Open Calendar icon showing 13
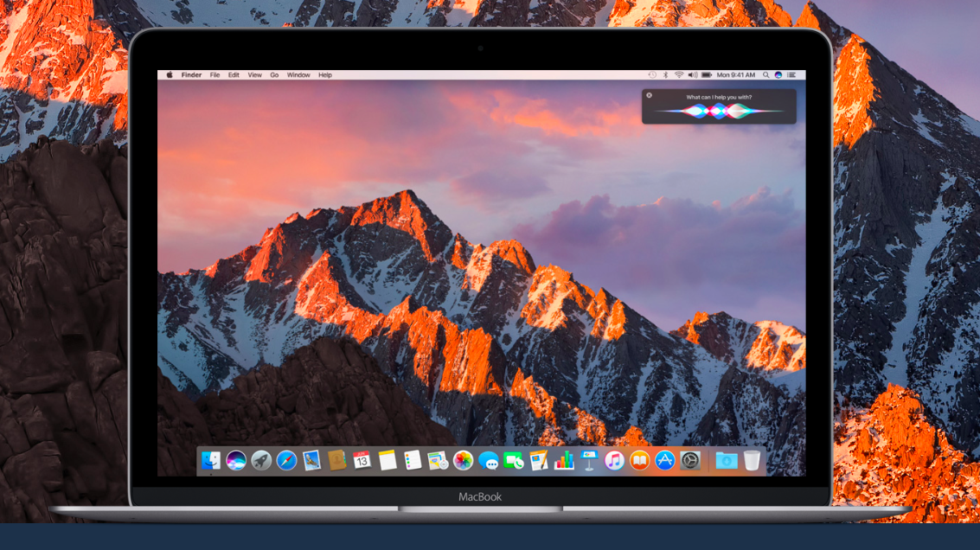This screenshot has width=980, height=550. [362, 461]
